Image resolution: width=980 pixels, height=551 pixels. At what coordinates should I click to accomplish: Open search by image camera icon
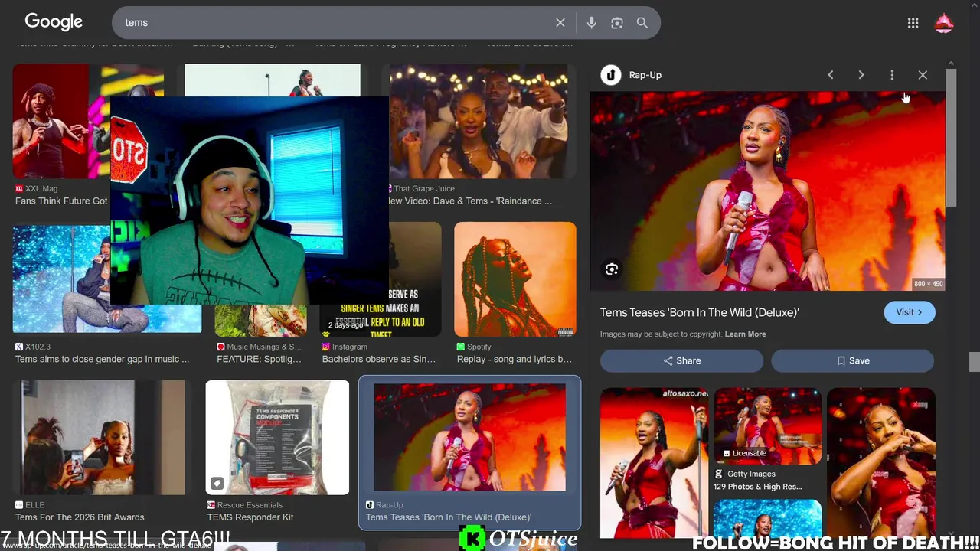pos(617,23)
